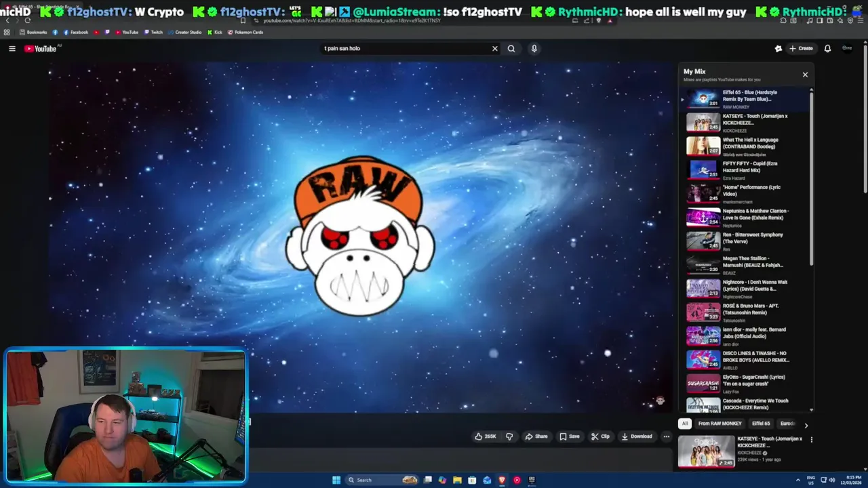Create a Clip of the video
Screen dimensions: 868x488
pos(600,436)
